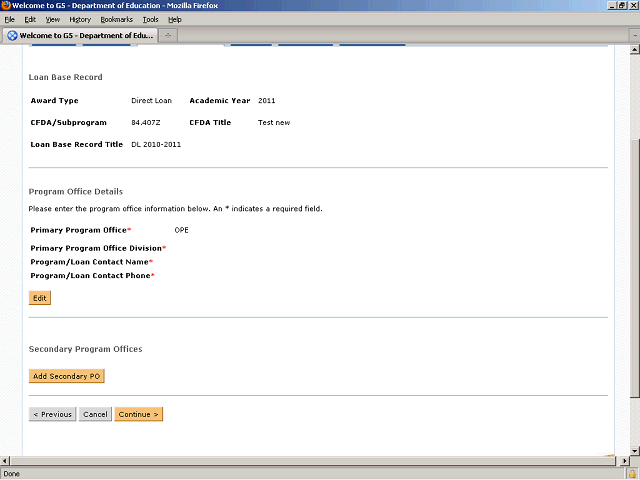Click the title value DL 2010-2011
Viewport: 640px width, 480px height.
(156, 144)
